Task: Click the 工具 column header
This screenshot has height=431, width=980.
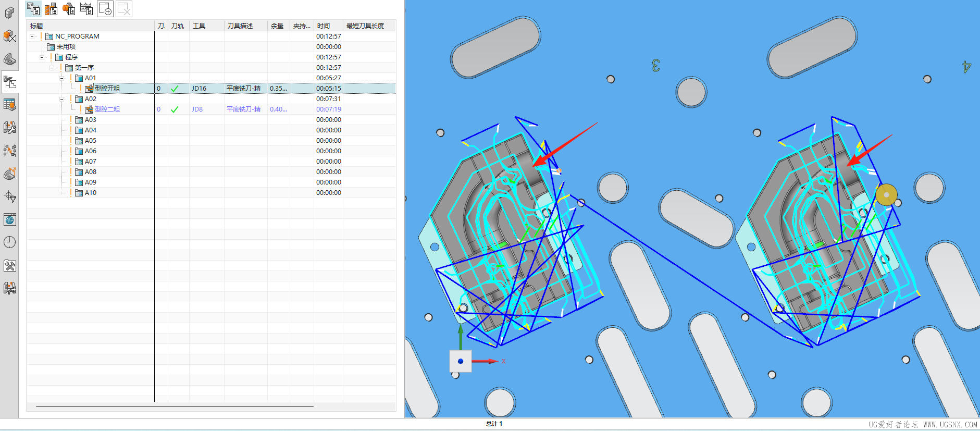Action: [x=199, y=26]
